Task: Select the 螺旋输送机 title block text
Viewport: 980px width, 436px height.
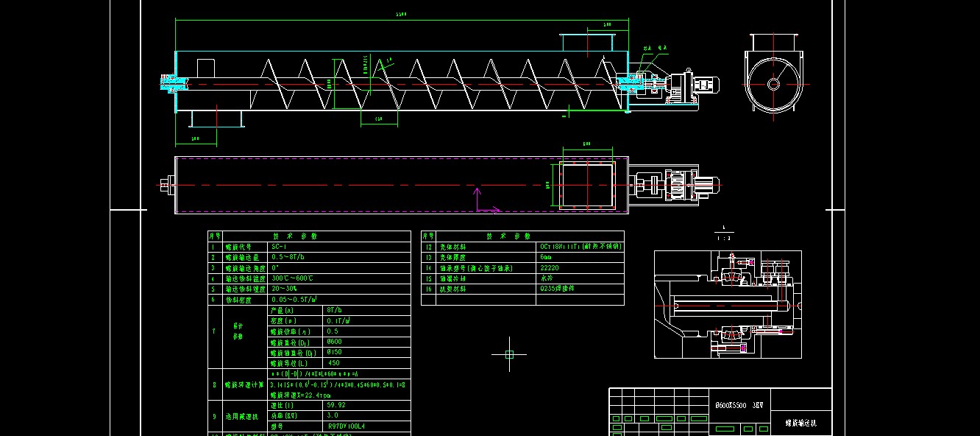Action: (x=801, y=424)
